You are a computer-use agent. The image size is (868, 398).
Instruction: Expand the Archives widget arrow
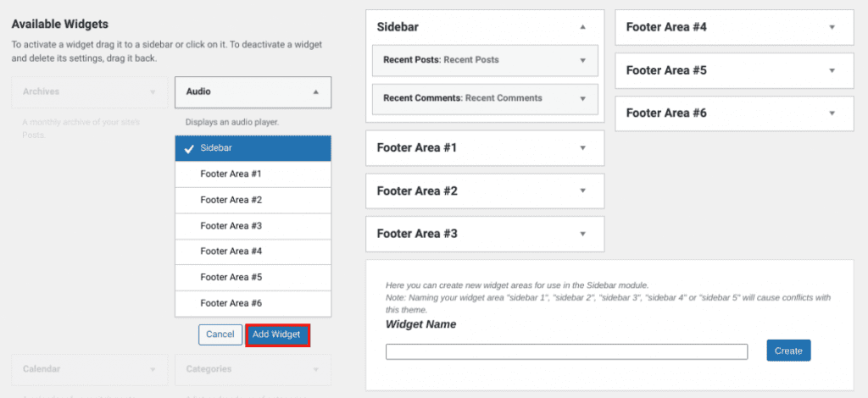[x=153, y=91]
